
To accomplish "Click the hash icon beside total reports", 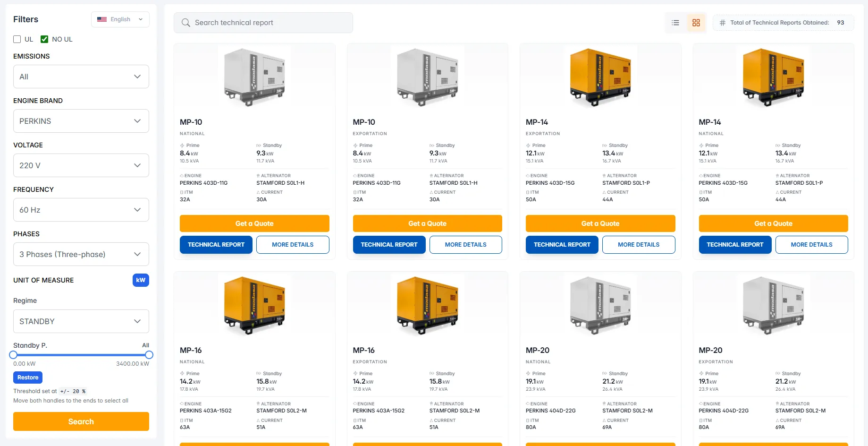I will 722,23.
